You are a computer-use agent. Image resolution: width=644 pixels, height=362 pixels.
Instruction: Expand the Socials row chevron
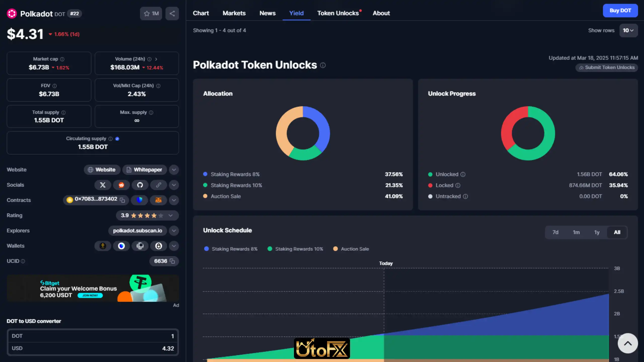[x=174, y=185]
